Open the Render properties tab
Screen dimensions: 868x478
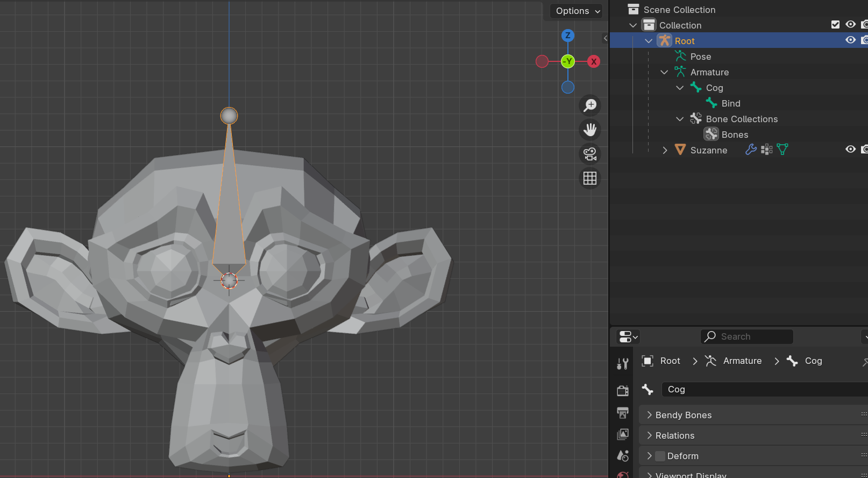point(623,390)
